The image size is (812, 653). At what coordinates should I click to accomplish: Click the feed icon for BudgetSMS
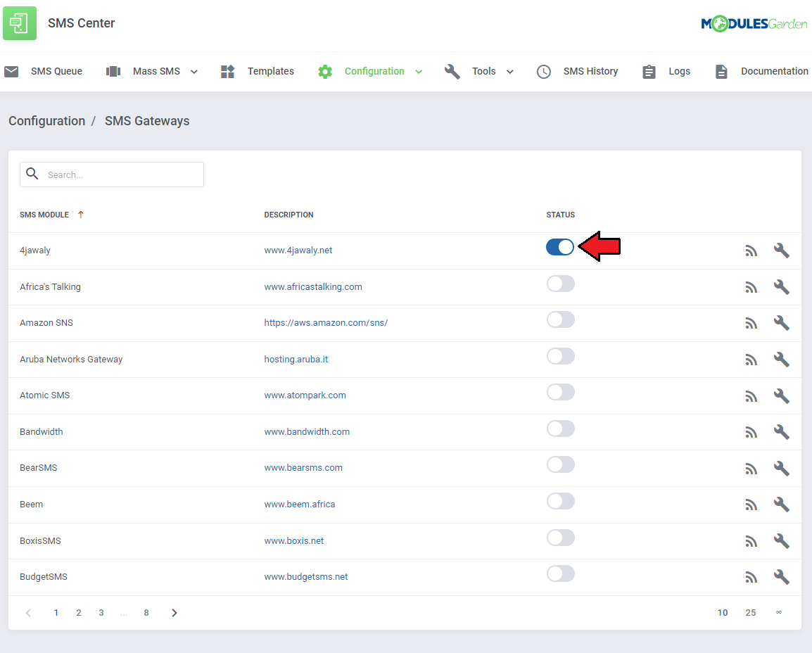tap(751, 578)
